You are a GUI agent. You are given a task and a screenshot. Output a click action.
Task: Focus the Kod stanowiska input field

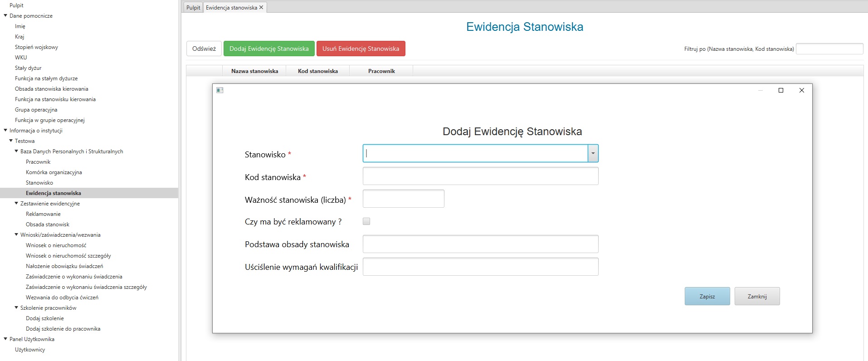pos(480,176)
